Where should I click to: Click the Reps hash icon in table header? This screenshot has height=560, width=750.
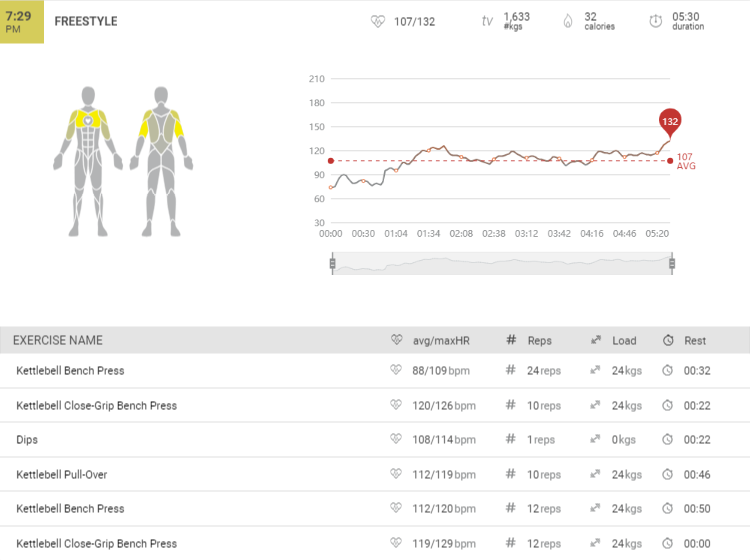511,340
